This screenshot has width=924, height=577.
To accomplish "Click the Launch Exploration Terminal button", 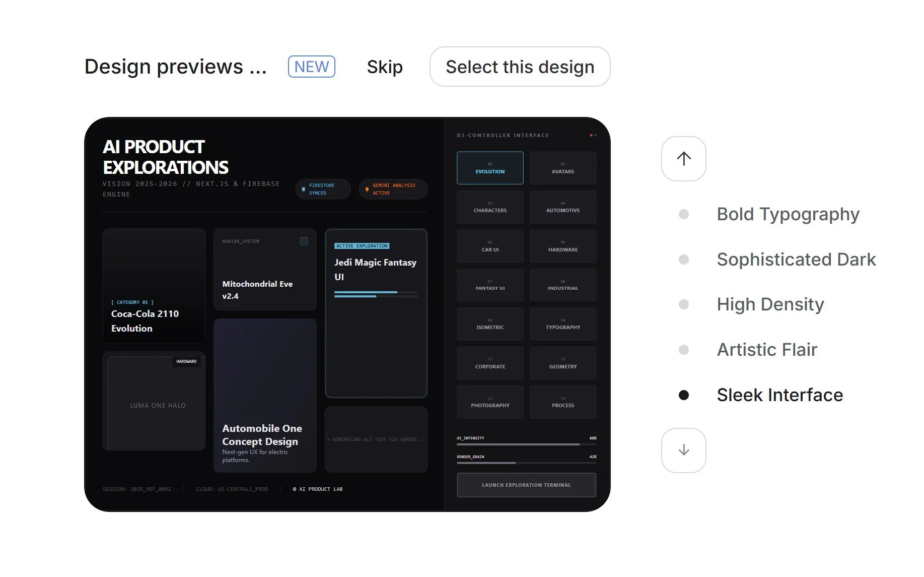I will click(x=526, y=485).
